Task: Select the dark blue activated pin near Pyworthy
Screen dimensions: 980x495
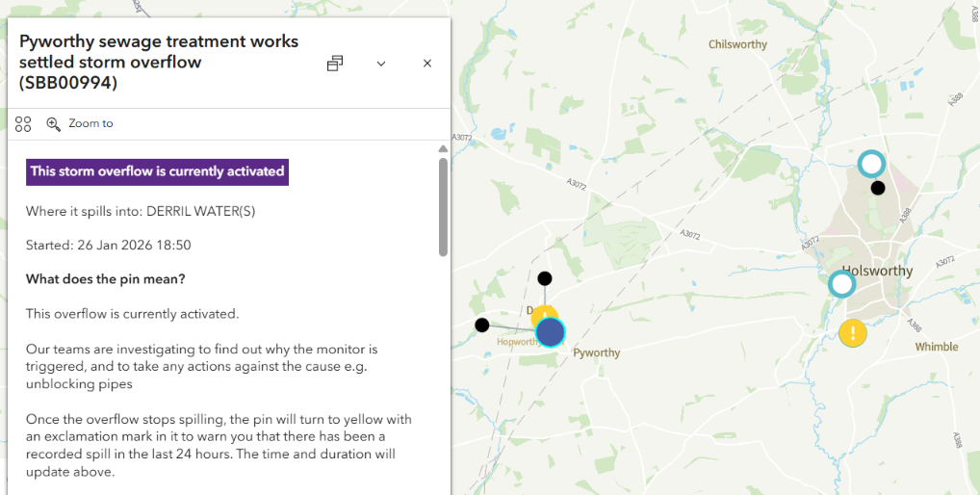Action: [x=550, y=332]
